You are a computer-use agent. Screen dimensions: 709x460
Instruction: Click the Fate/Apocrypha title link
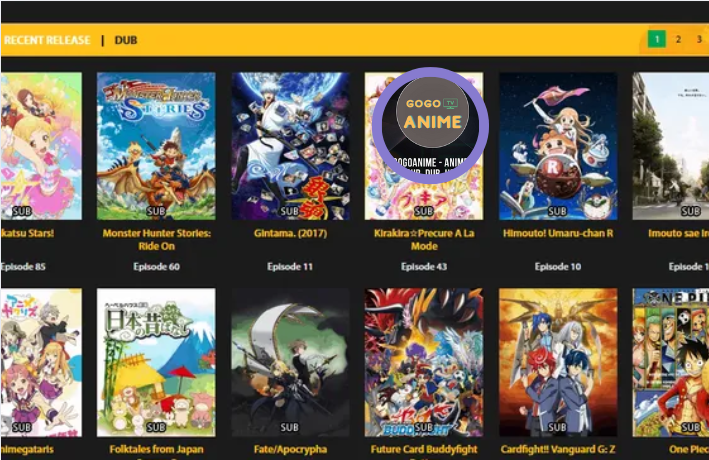pos(290,449)
